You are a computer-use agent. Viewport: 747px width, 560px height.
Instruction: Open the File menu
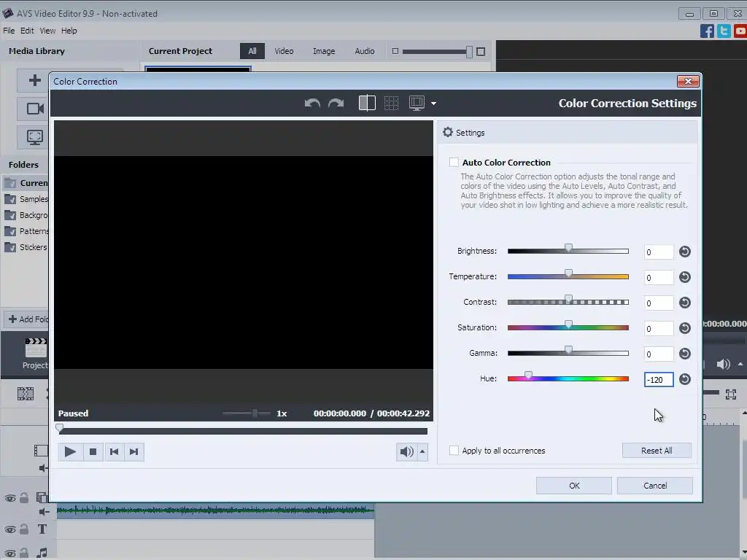(x=9, y=31)
